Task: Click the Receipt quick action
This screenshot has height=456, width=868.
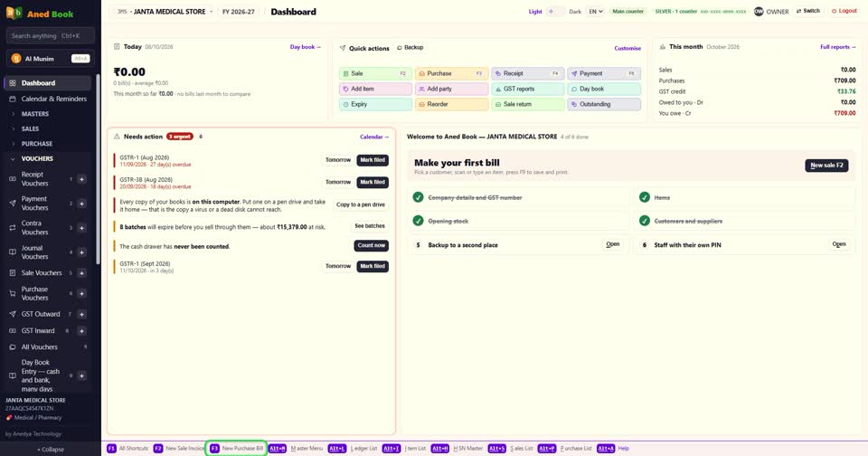Action: [x=527, y=73]
